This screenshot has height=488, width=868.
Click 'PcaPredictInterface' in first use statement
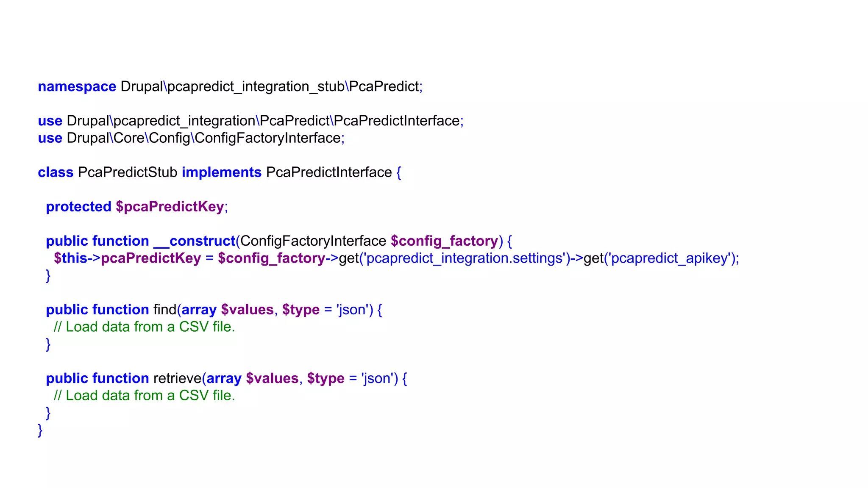397,121
